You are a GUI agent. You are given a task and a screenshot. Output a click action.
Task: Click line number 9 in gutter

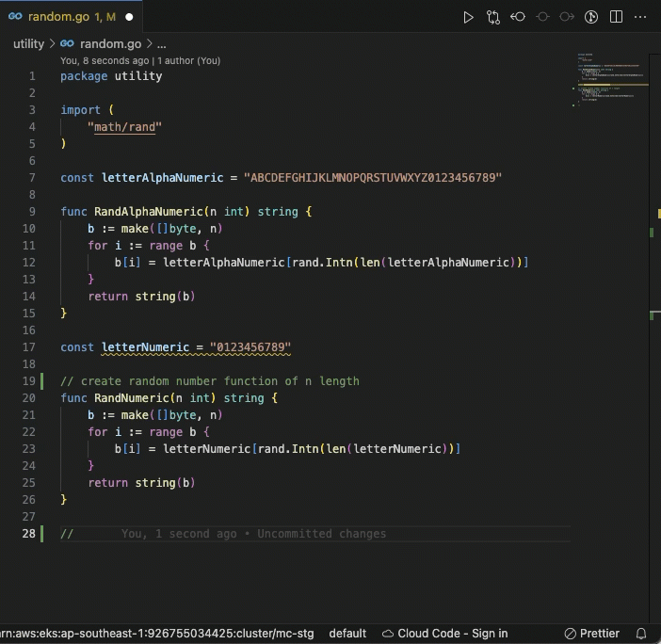click(x=32, y=212)
